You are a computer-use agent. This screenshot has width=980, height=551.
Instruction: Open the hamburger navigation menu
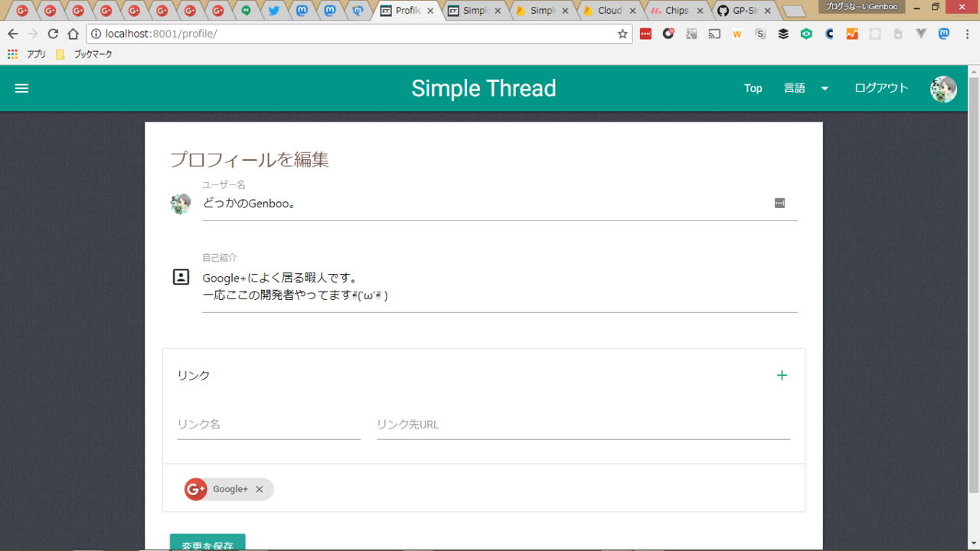21,88
